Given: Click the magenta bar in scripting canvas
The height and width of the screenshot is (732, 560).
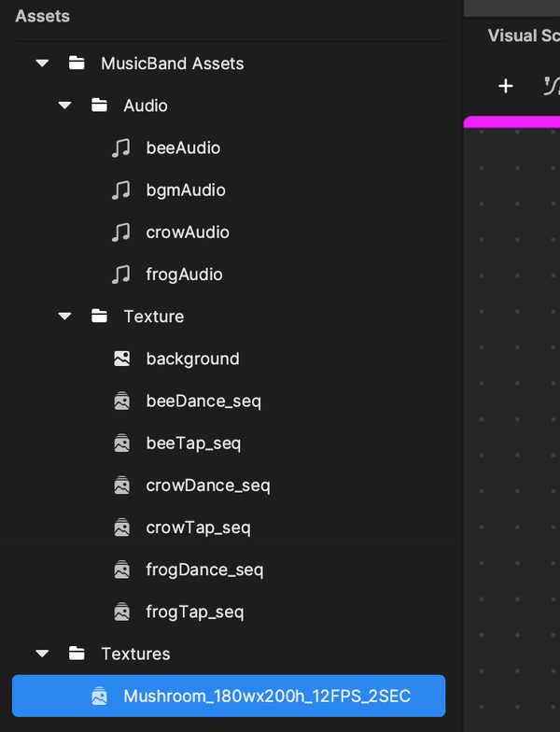Looking at the screenshot, I should coord(513,121).
